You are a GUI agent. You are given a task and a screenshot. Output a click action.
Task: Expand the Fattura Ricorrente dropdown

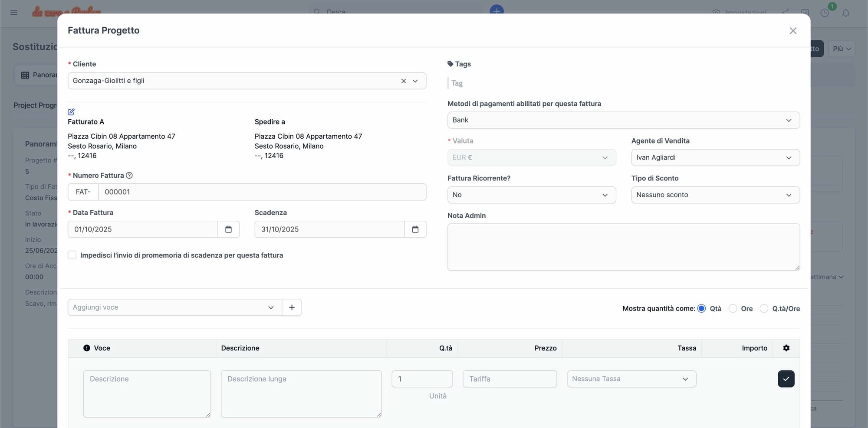[531, 195]
